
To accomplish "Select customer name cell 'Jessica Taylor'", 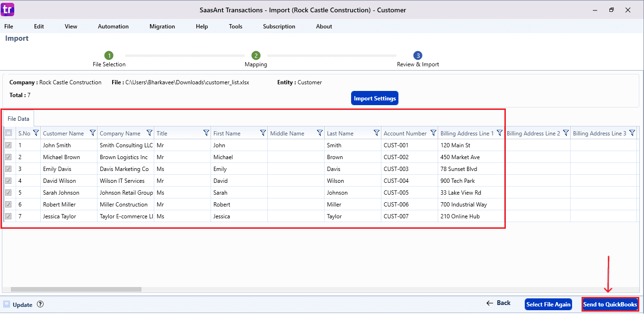I will (69, 216).
